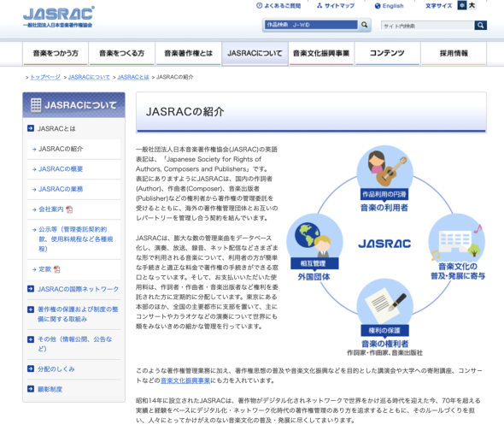Select the medium 中 text size toggle
504x436 pixels.
(x=462, y=5)
